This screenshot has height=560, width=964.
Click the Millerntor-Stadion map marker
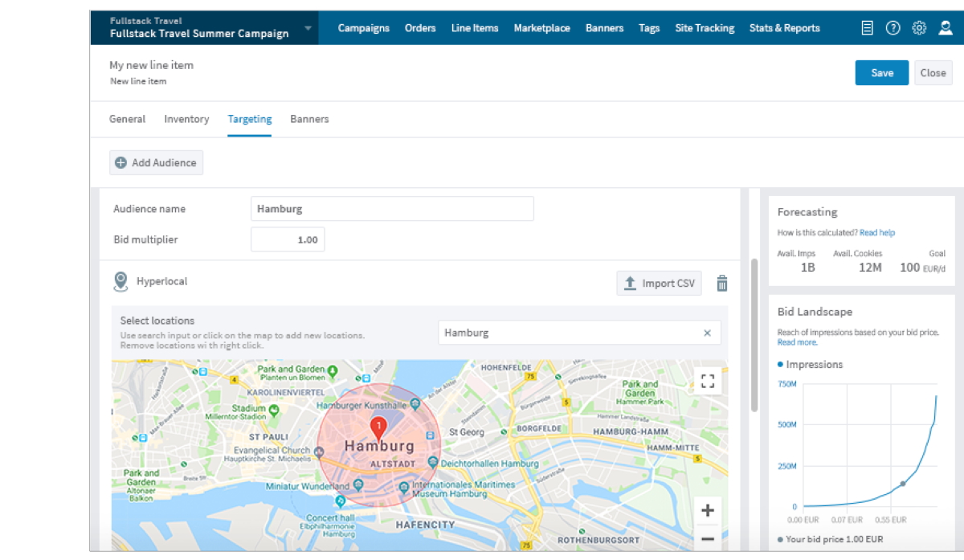[x=273, y=409]
